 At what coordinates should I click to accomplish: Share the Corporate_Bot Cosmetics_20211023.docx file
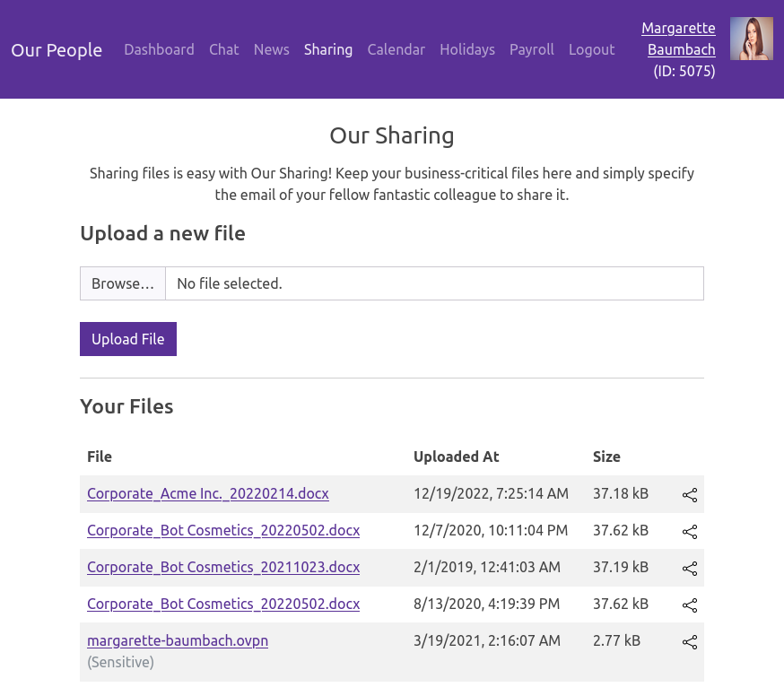tap(689, 569)
